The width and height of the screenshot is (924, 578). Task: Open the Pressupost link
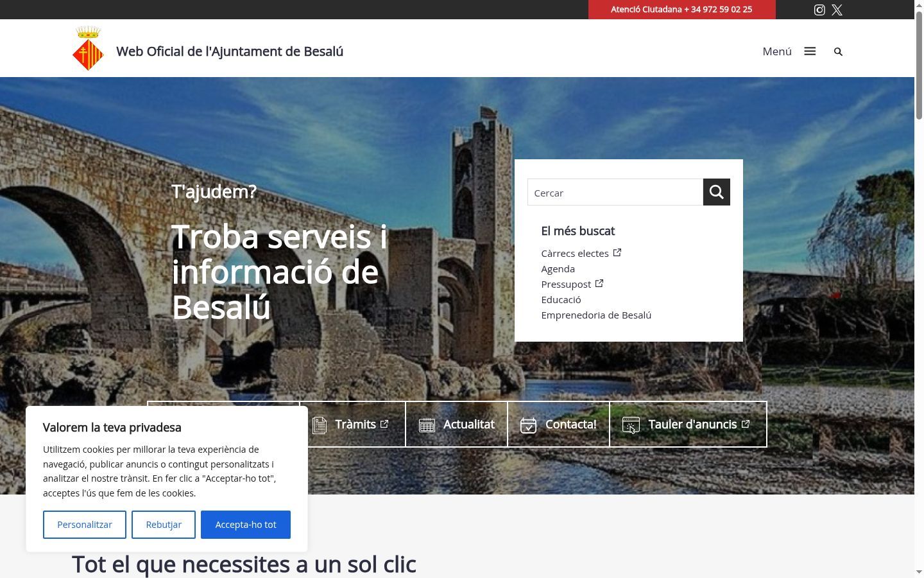566,284
